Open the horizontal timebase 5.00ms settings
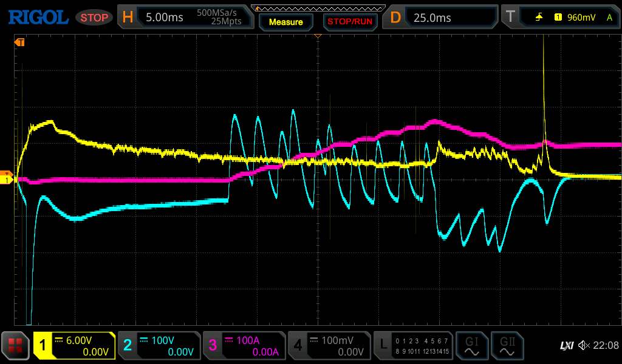 (186, 18)
